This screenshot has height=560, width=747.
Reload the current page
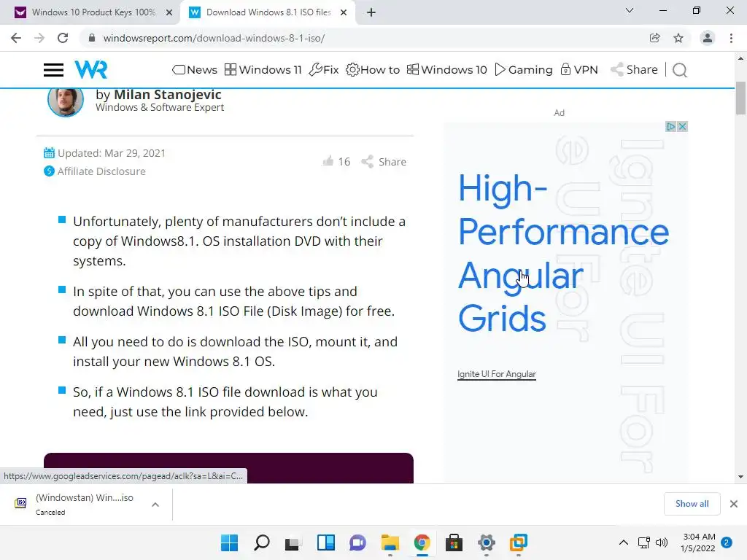click(63, 38)
